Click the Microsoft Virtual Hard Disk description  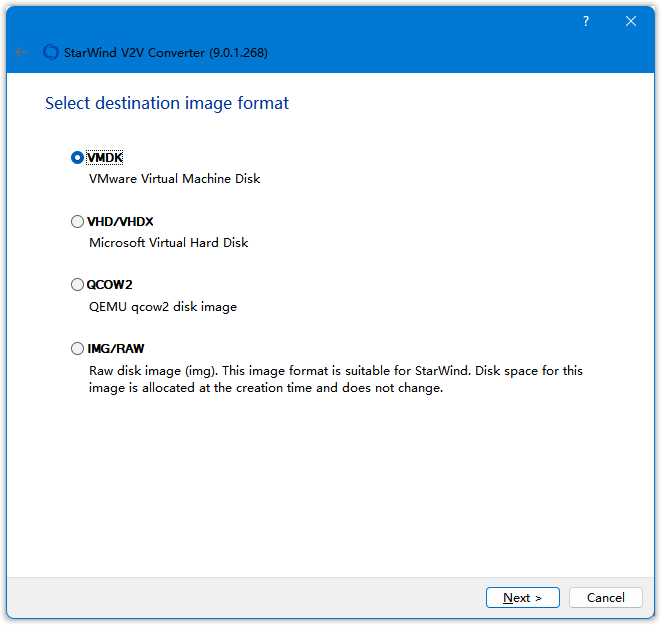168,243
